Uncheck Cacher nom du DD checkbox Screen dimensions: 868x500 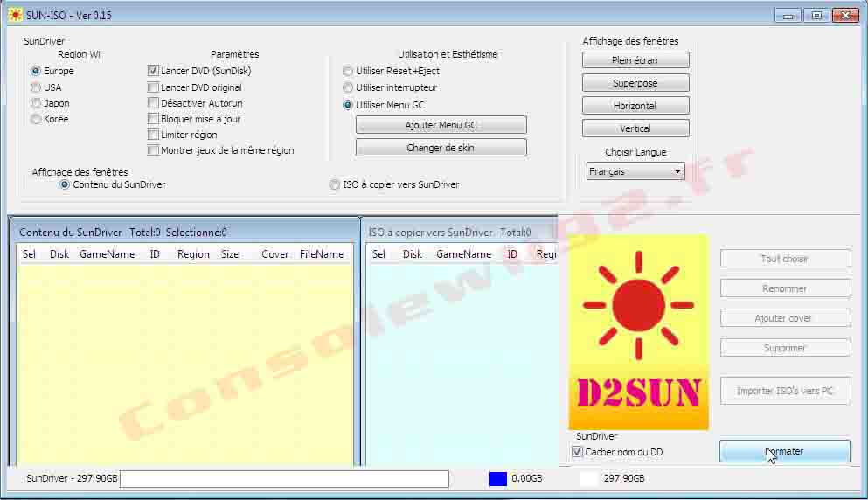(578, 452)
